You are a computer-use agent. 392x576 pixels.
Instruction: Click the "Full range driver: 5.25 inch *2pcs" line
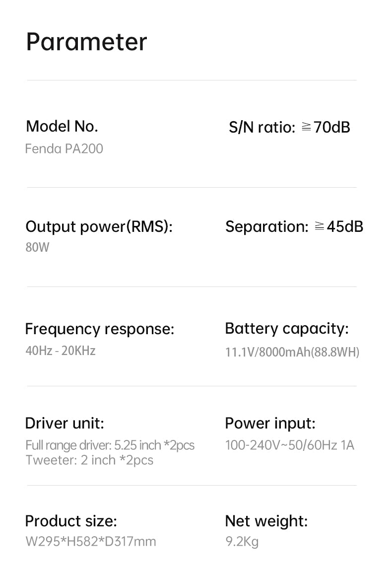tap(110, 445)
